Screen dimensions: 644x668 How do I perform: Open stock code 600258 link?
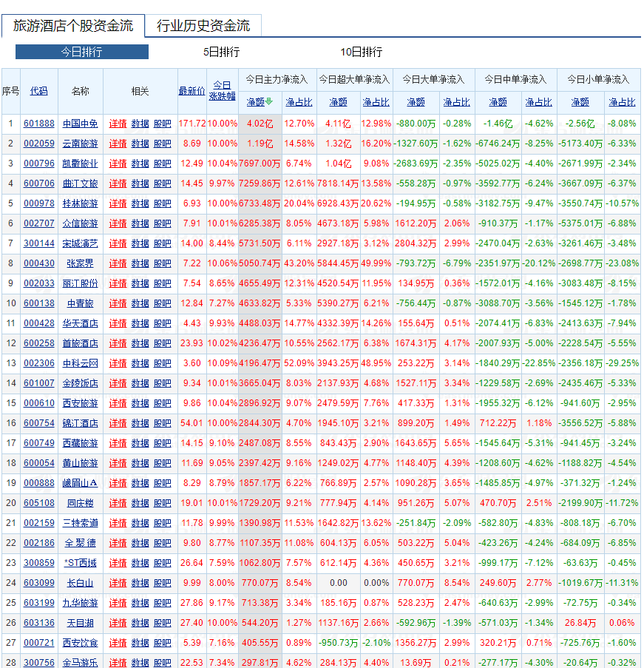pyautogui.click(x=38, y=343)
